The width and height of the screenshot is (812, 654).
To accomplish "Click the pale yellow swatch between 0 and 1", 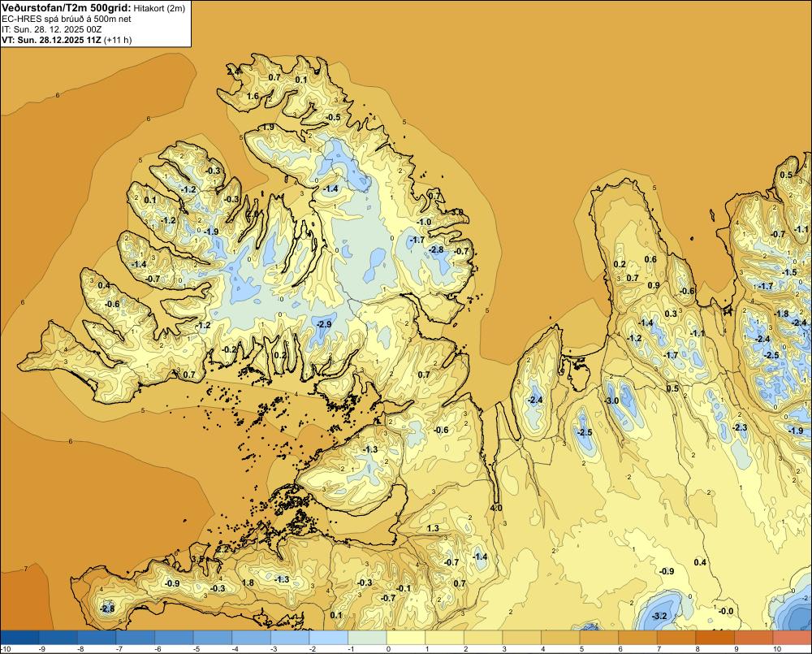I will click(407, 637).
